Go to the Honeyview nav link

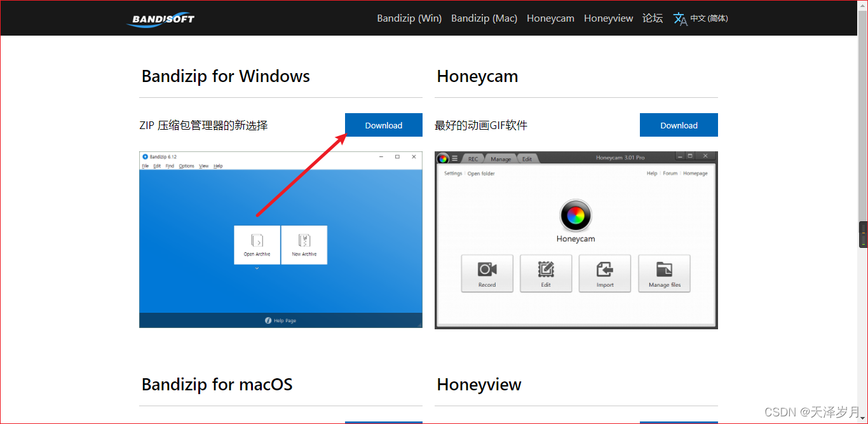[609, 18]
